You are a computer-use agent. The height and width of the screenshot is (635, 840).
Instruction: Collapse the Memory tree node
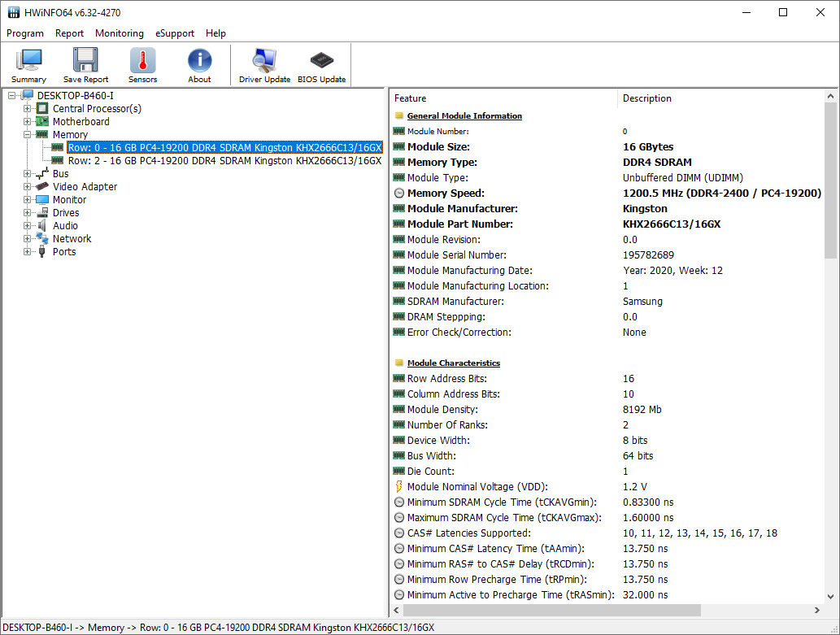(x=27, y=135)
